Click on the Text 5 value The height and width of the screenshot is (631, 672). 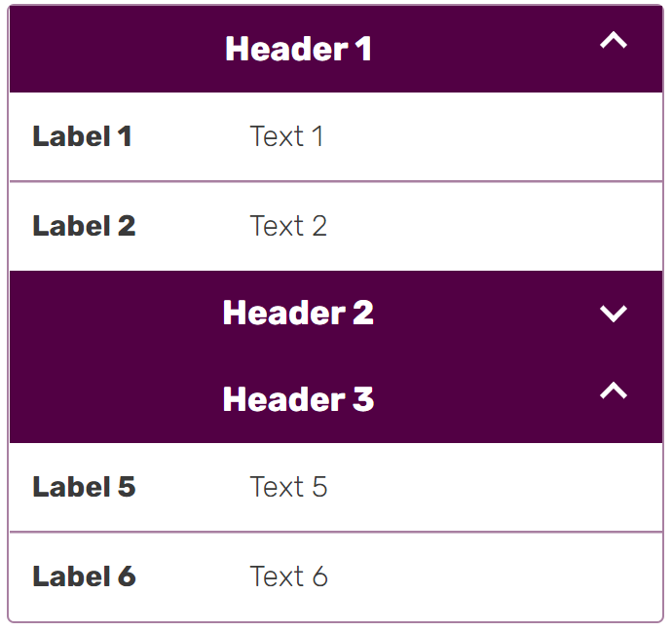[x=288, y=487]
